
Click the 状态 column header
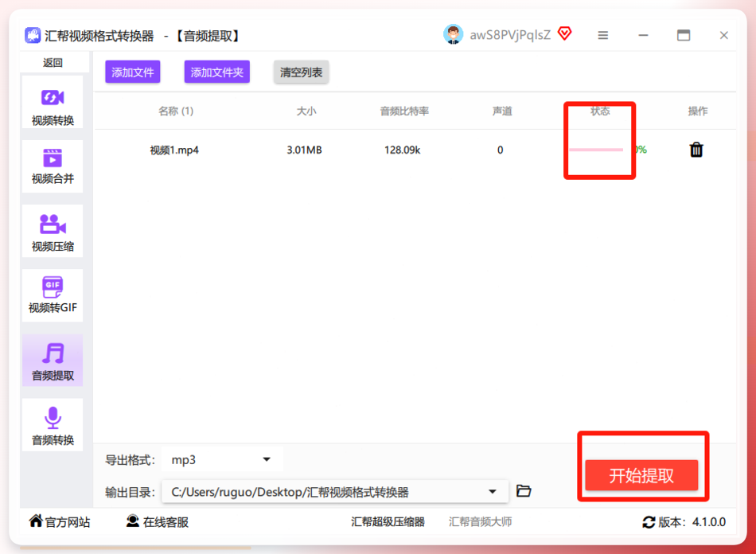coord(600,111)
